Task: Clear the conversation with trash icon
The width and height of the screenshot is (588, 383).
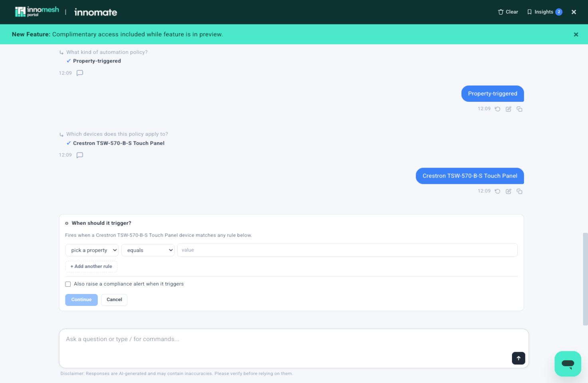Action: click(x=508, y=12)
